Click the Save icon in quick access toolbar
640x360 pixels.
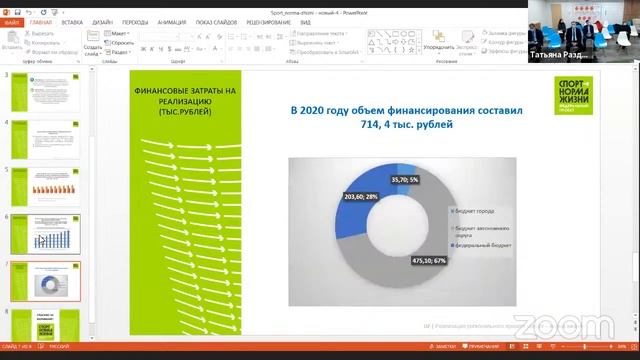point(18,13)
